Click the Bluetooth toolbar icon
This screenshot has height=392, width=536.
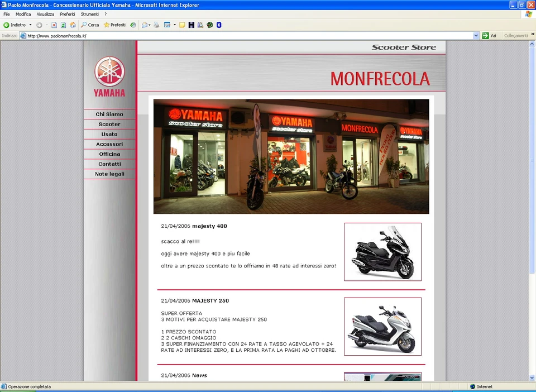219,25
